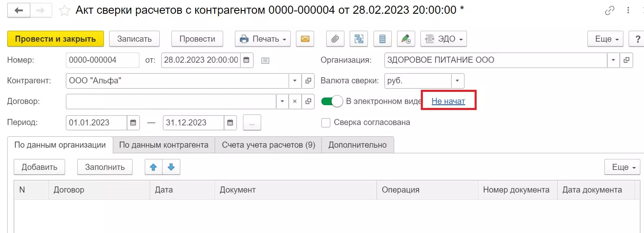The height and width of the screenshot is (233, 644).
Task: Open the Дополнительно tab
Action: point(357,145)
